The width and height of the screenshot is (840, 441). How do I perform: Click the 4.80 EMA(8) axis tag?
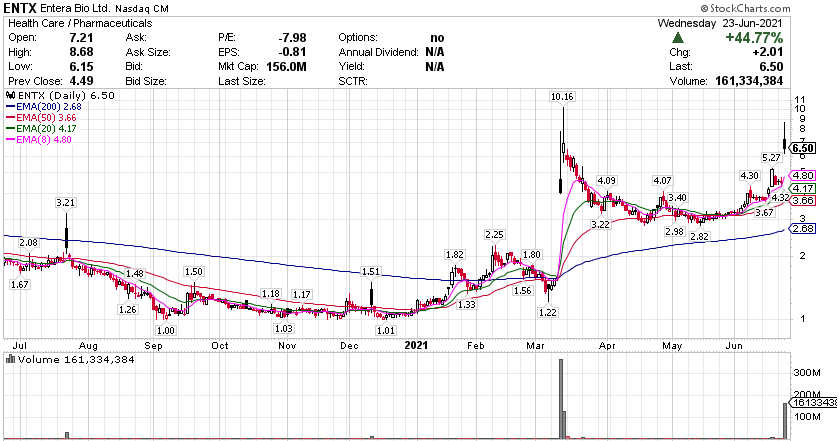[803, 175]
